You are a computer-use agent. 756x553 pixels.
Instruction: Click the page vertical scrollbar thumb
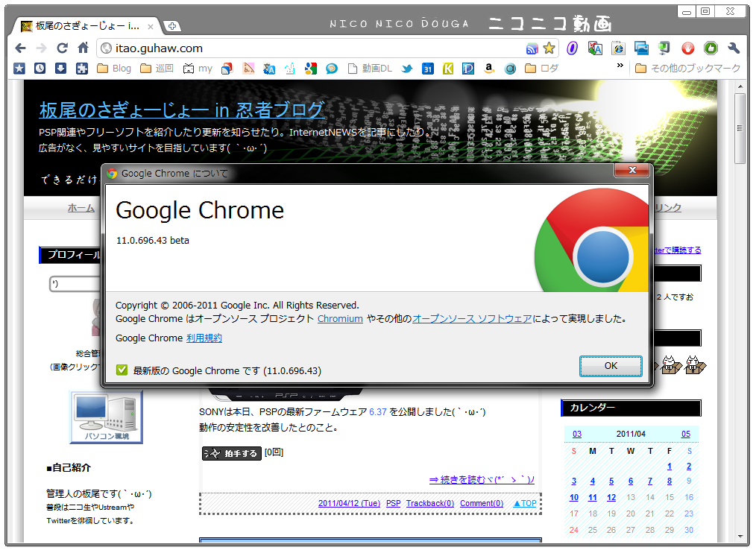740,127
